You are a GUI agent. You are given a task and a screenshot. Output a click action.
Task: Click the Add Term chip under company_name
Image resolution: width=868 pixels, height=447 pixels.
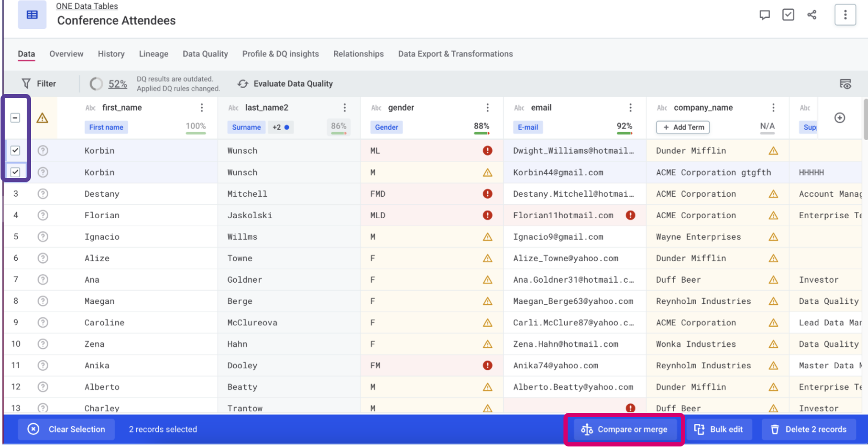(683, 127)
